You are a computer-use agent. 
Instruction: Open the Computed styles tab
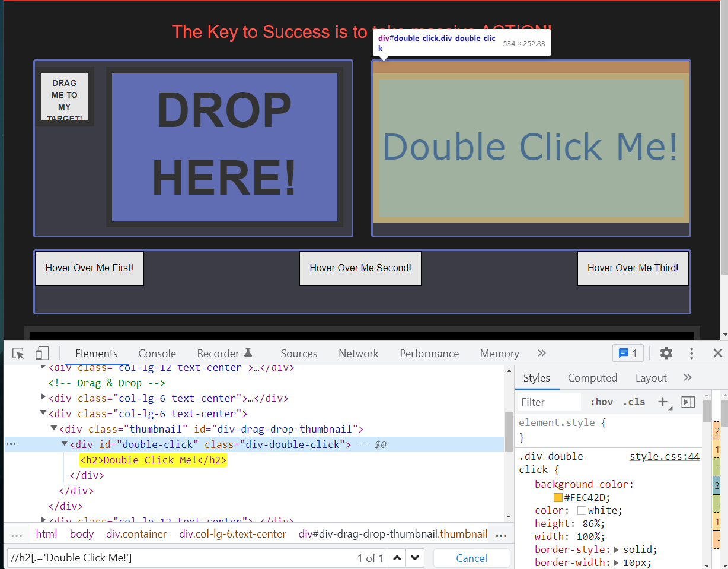pyautogui.click(x=592, y=378)
